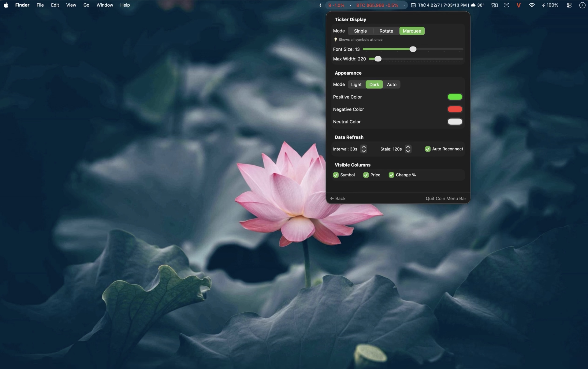Open the Finder menu

click(x=22, y=5)
